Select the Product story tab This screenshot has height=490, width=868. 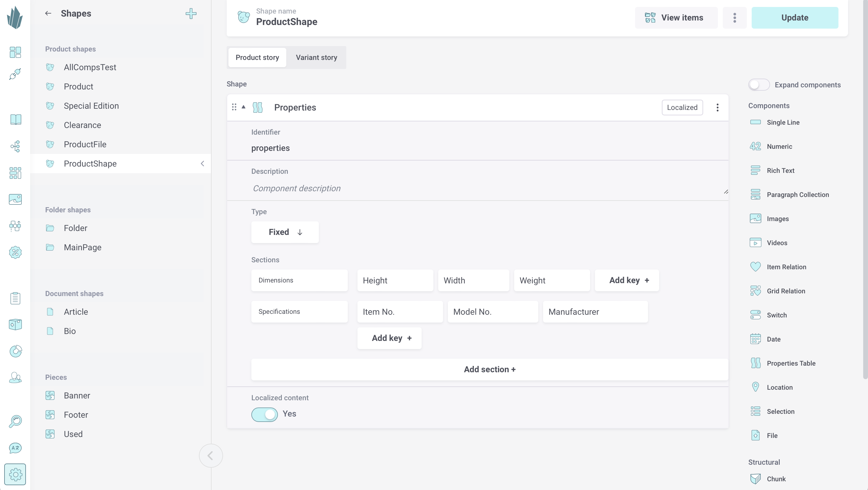(x=258, y=57)
